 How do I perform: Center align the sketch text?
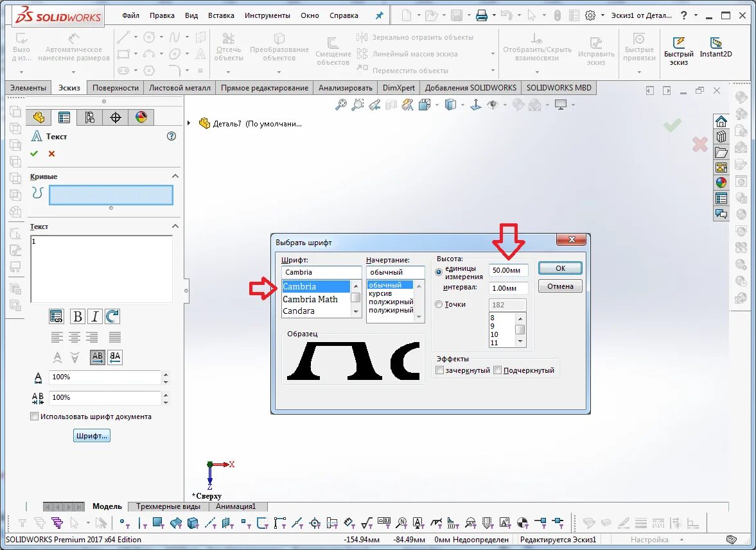tap(75, 337)
